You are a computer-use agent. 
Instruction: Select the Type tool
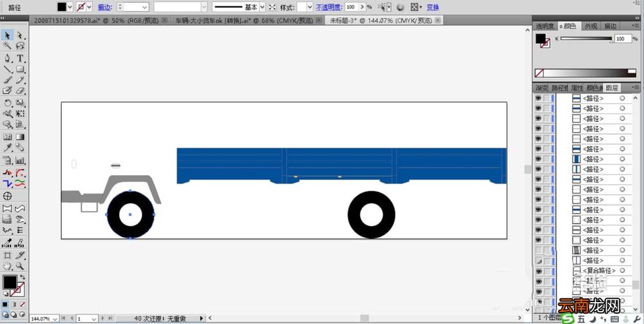click(x=20, y=59)
